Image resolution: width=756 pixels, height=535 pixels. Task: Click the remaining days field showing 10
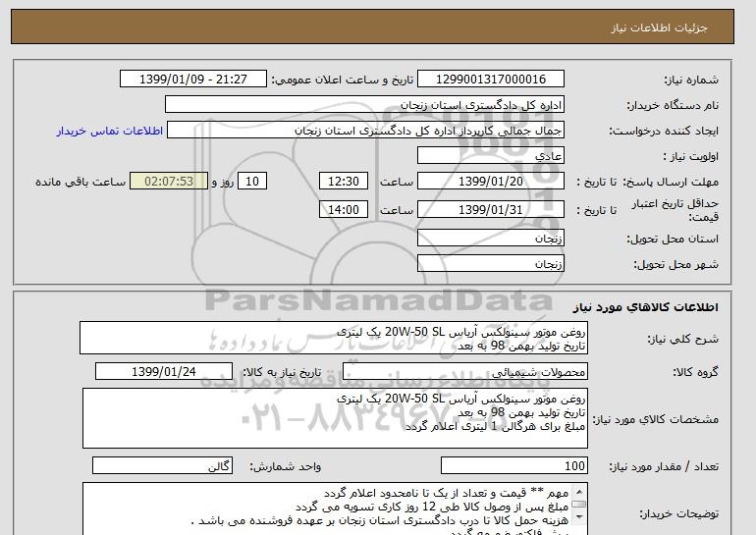click(x=252, y=182)
